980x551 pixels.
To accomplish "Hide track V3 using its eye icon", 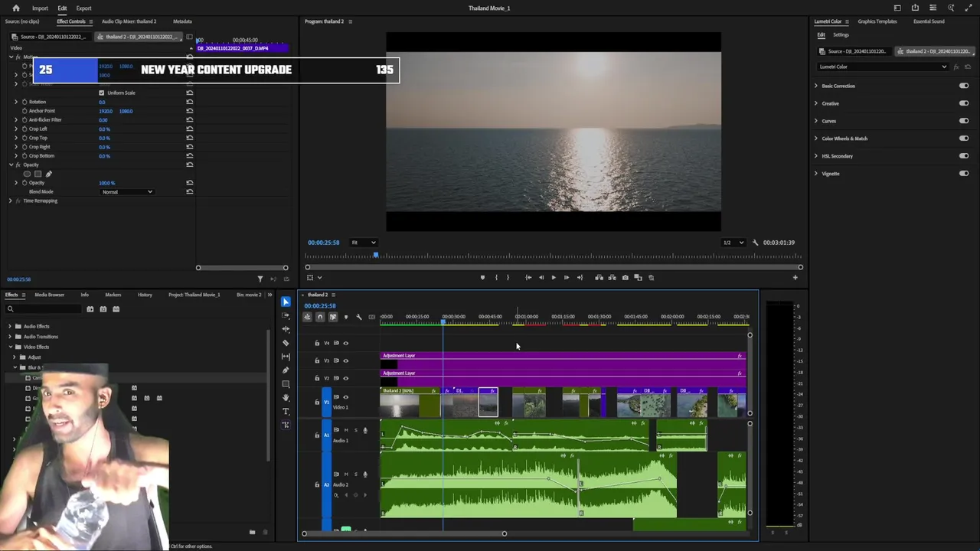I will pyautogui.click(x=345, y=360).
